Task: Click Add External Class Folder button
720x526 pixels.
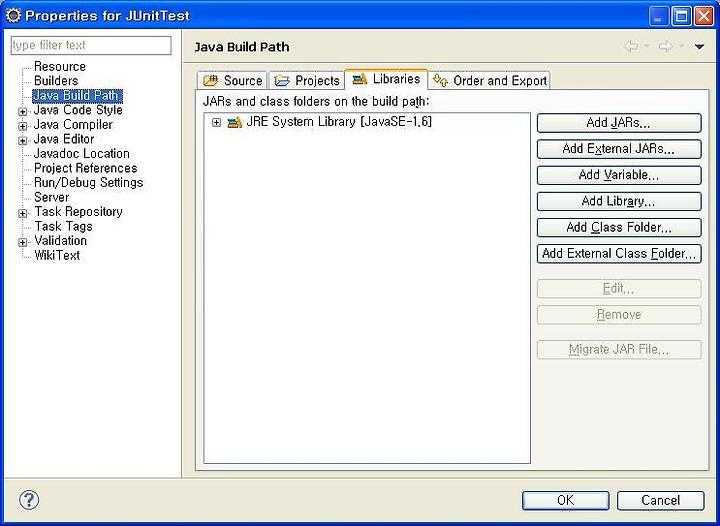Action: pyautogui.click(x=619, y=254)
